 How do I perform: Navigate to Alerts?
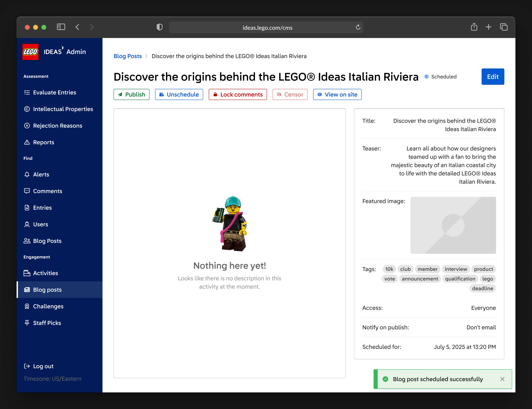pyautogui.click(x=59, y=174)
